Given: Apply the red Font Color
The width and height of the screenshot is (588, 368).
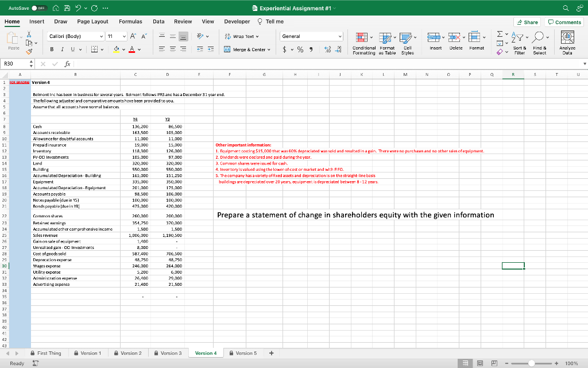Looking at the screenshot, I should pos(131,49).
